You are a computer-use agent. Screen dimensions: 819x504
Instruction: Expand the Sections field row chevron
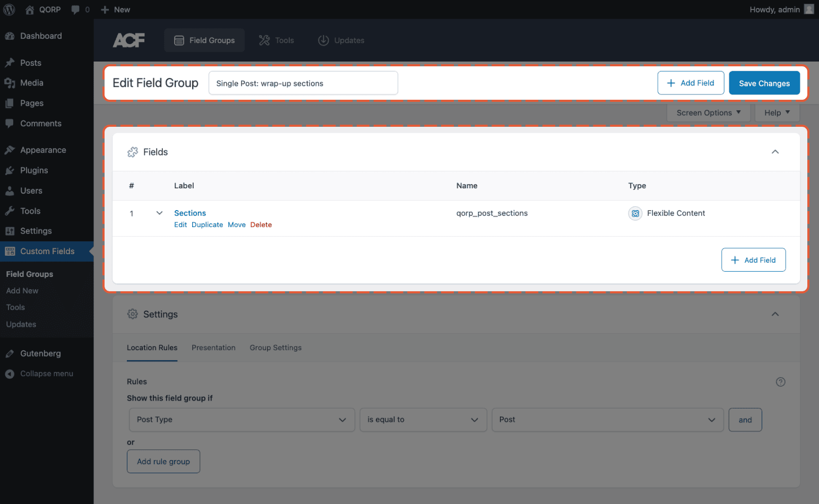[x=159, y=213]
